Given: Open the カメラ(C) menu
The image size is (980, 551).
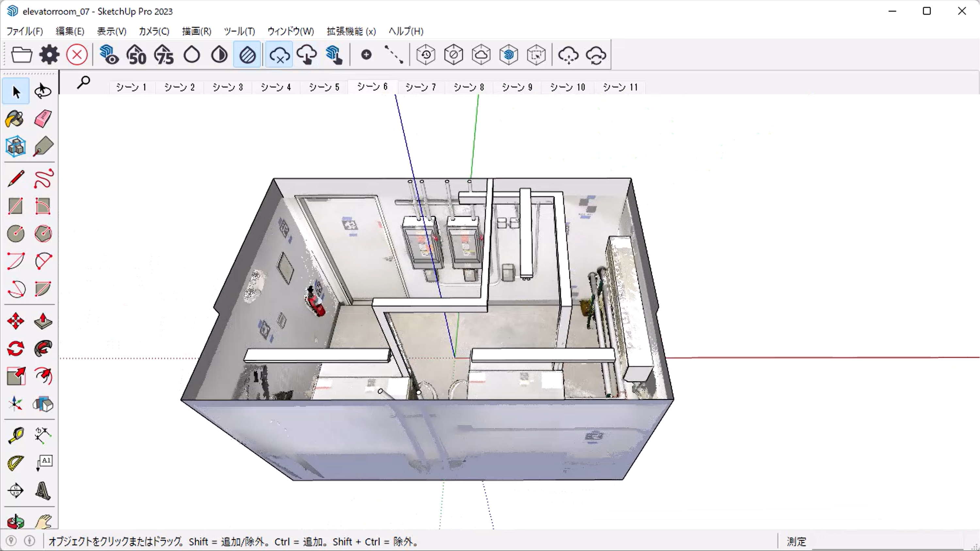Looking at the screenshot, I should (154, 31).
